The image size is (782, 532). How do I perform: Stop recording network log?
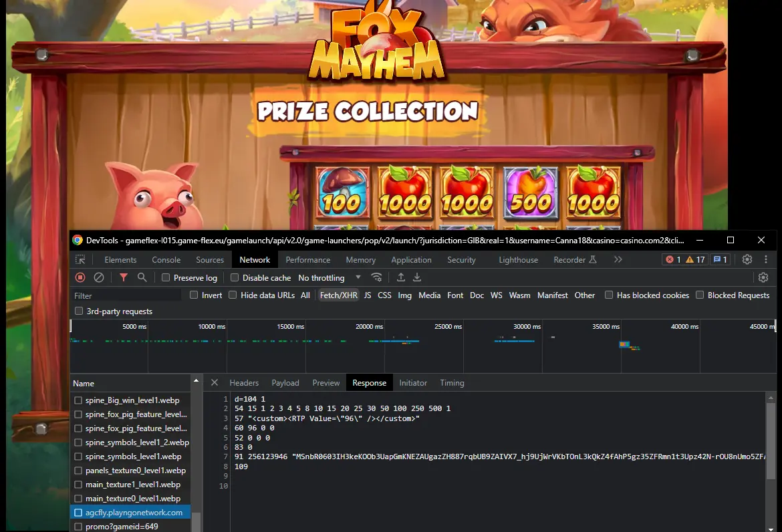[80, 277]
